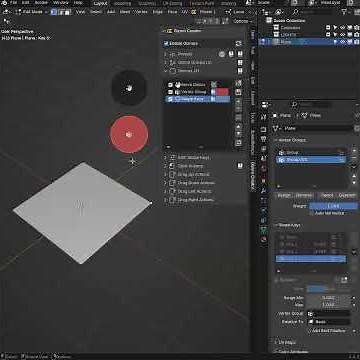360x360 pixels.
Task: Click the Select button in Vertex Groups
Action: tap(326, 196)
